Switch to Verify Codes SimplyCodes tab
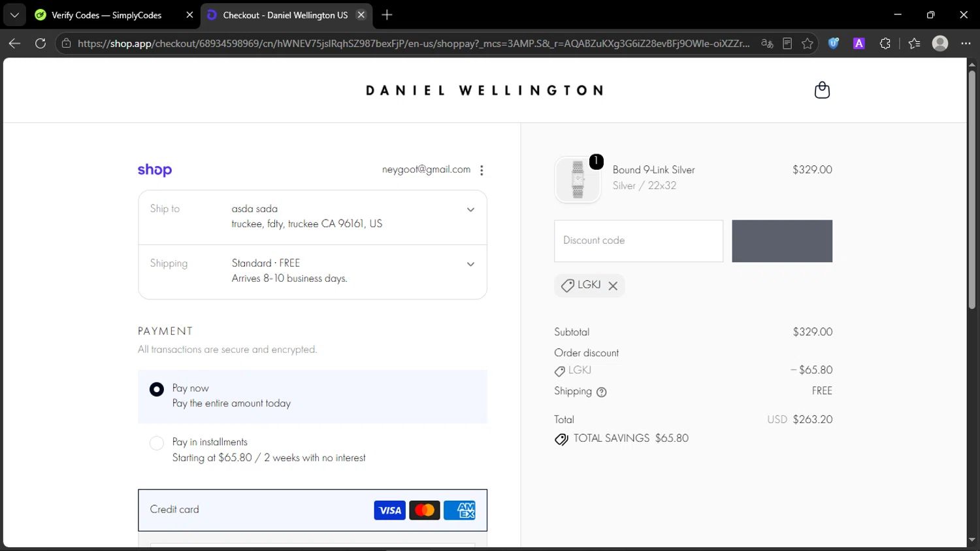Image resolution: width=980 pixels, height=551 pixels. click(106, 14)
